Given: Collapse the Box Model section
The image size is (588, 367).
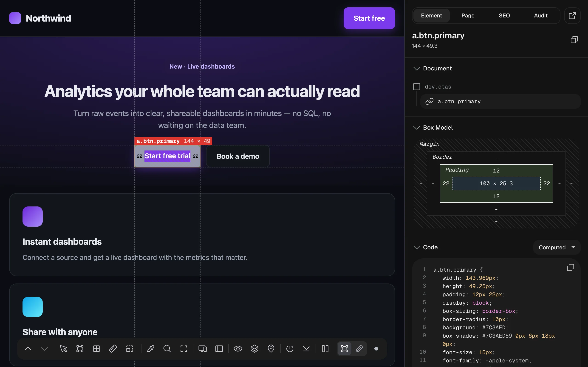Looking at the screenshot, I should click(x=416, y=128).
